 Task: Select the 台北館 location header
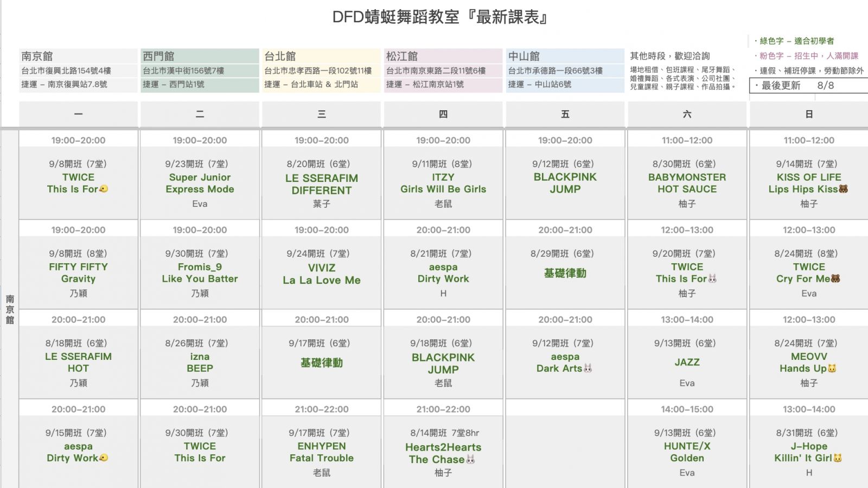321,56
